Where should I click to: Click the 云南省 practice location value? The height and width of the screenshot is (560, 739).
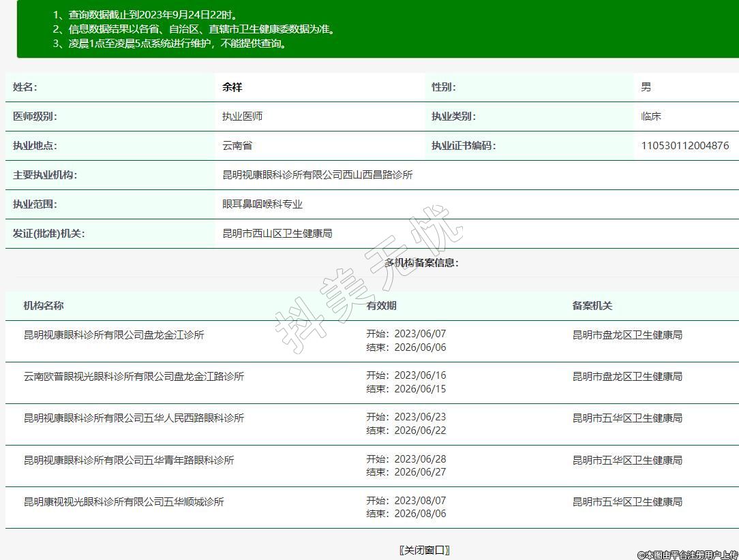click(x=237, y=146)
